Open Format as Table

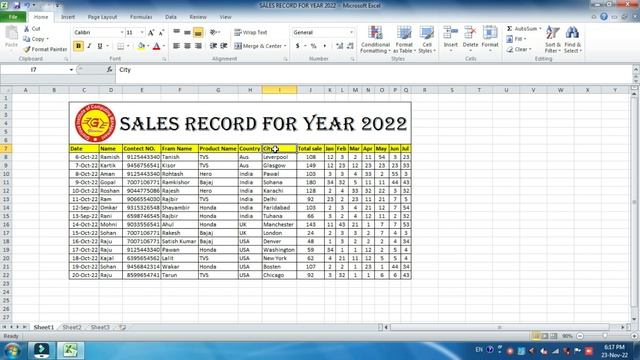404,39
